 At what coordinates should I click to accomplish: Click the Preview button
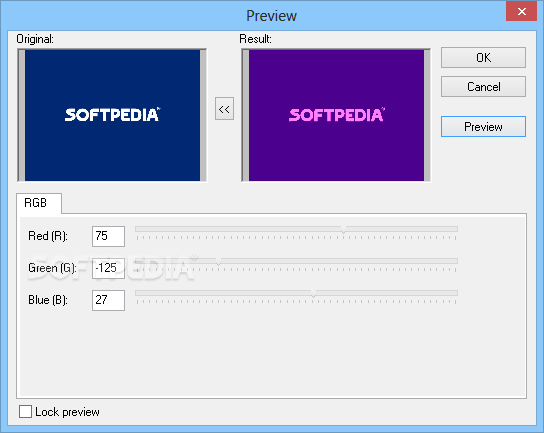click(483, 127)
